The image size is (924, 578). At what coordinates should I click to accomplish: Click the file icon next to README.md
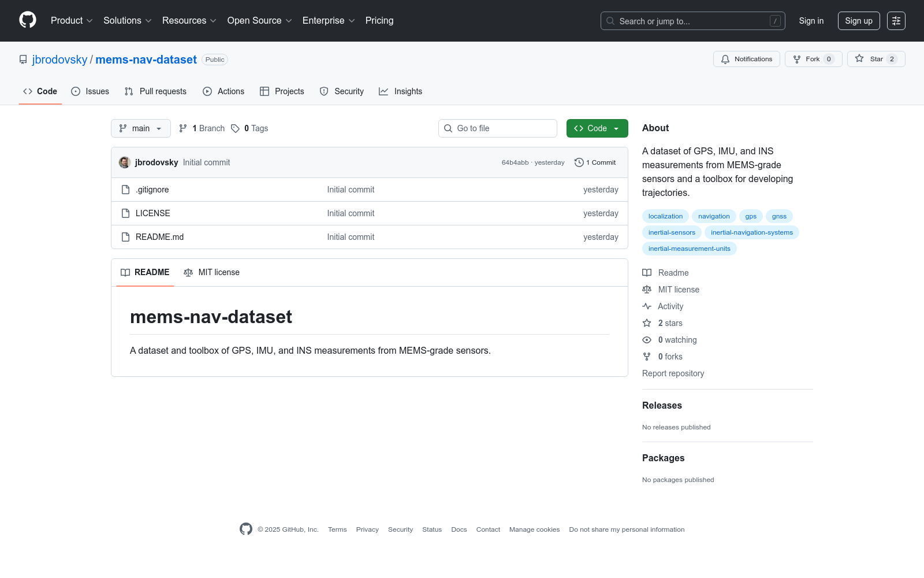point(125,237)
